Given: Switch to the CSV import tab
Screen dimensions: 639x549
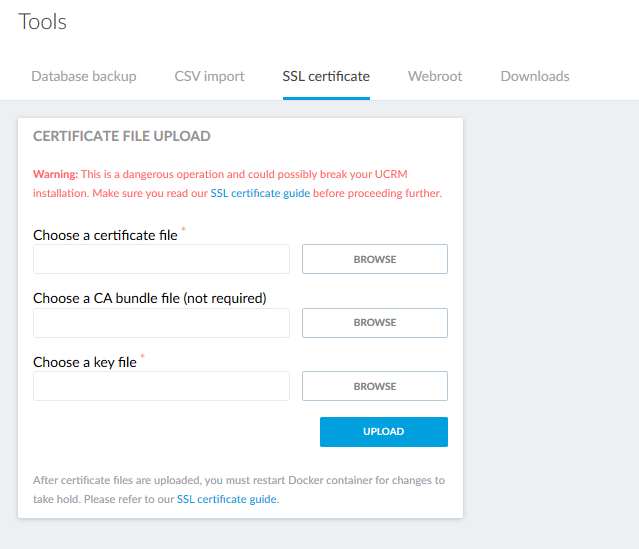Looking at the screenshot, I should coord(209,76).
